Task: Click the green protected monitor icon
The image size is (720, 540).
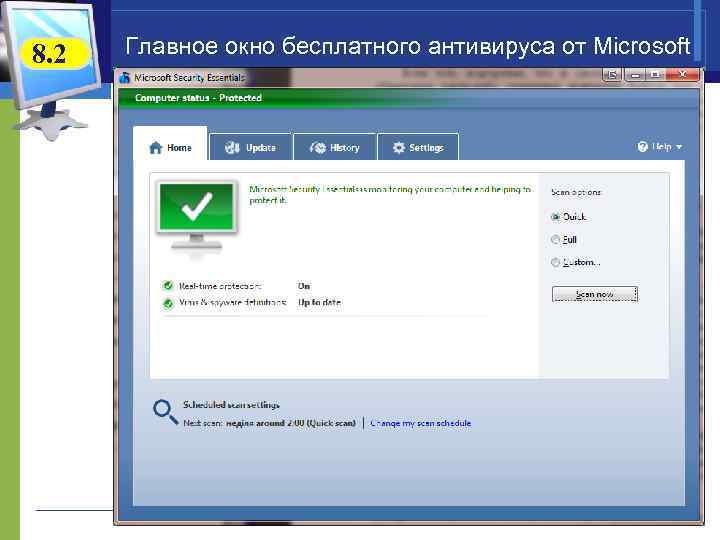Action: 197,216
